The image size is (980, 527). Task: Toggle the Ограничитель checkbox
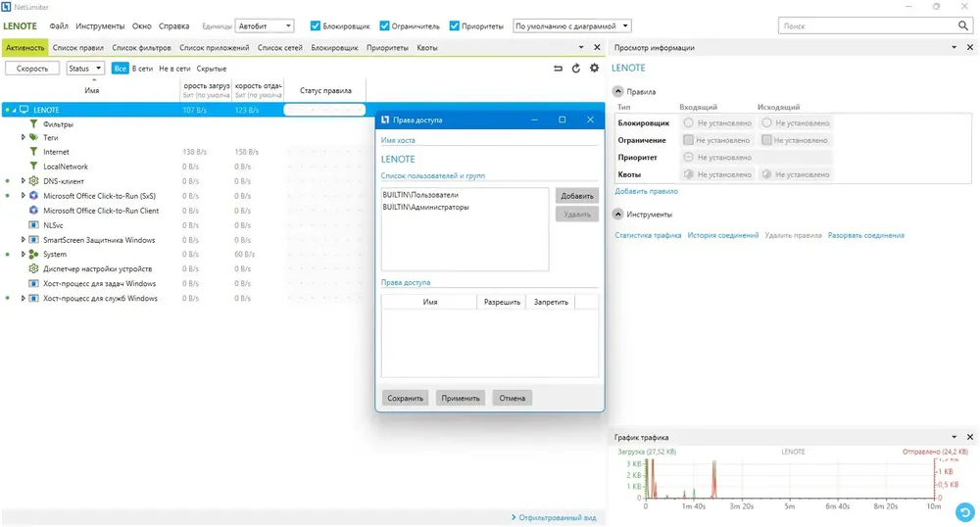(384, 26)
